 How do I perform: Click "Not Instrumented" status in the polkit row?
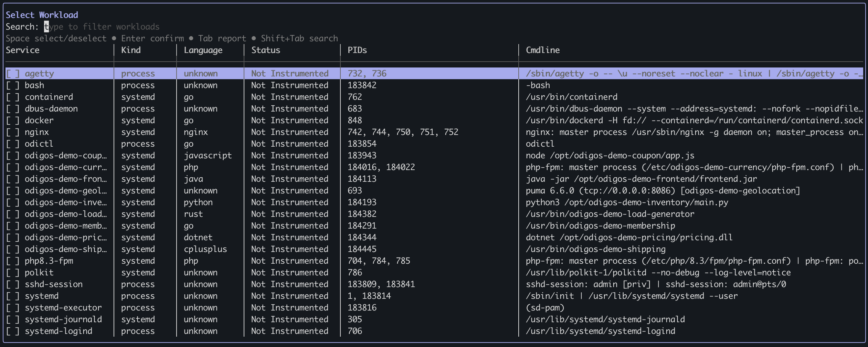(x=290, y=272)
